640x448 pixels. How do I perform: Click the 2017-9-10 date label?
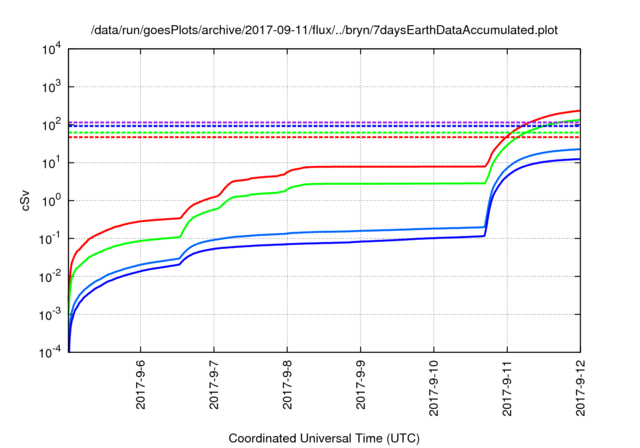(x=433, y=388)
